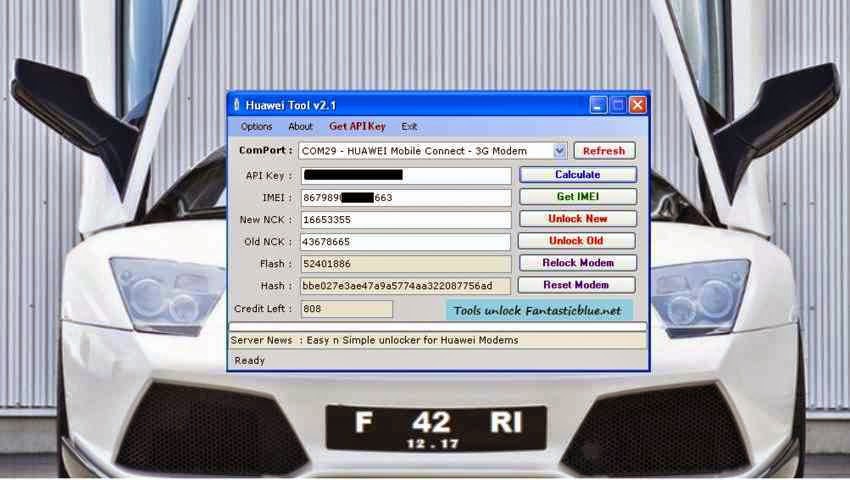Screen dimensions: 850x480
Task: Click the Reset Modem button
Action: pyautogui.click(x=576, y=285)
